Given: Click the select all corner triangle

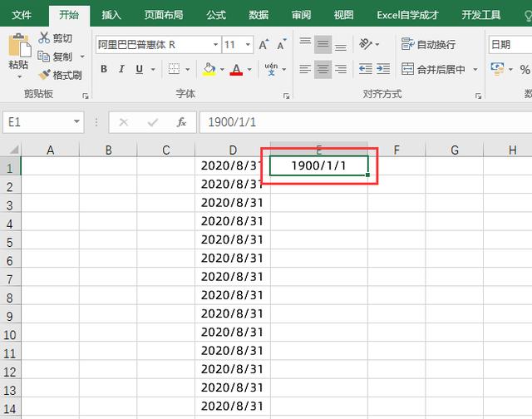Looking at the screenshot, I should click(13, 150).
